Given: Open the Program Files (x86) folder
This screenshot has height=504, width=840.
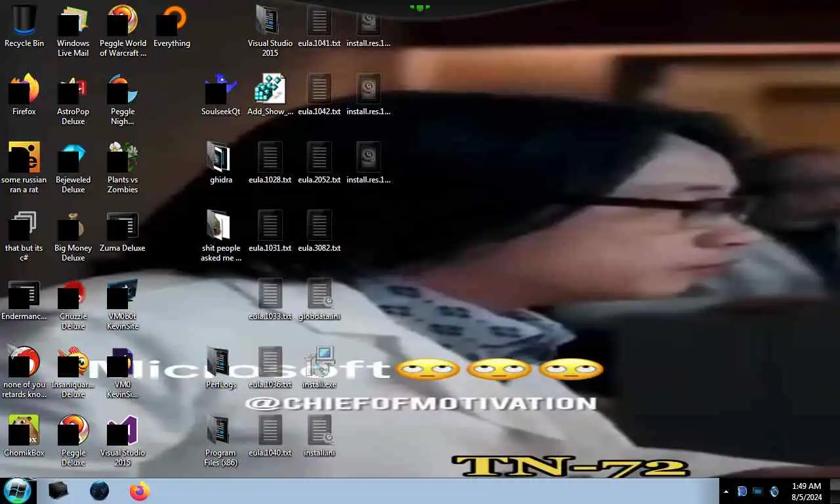Looking at the screenshot, I should (220, 440).
